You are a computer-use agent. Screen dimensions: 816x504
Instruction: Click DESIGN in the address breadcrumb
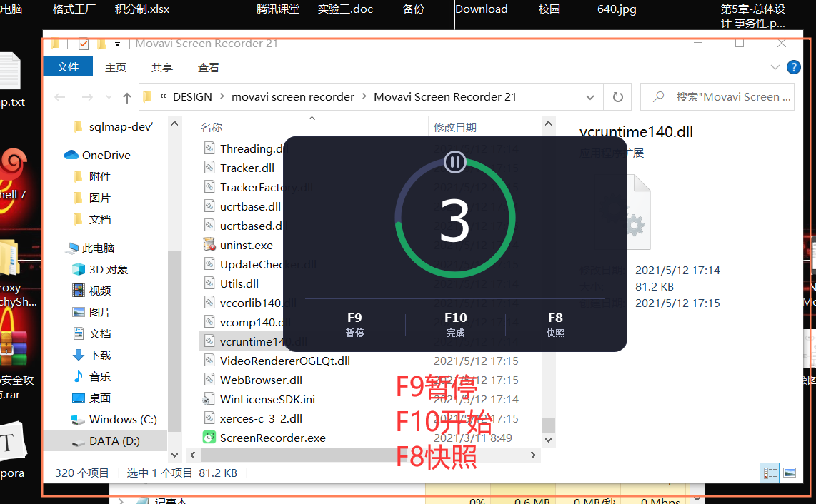[x=192, y=97]
